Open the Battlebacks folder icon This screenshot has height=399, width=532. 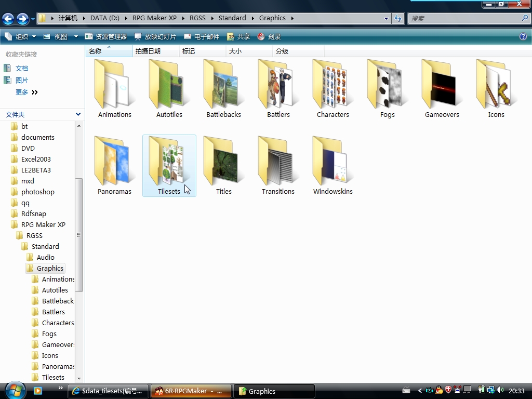click(223, 85)
